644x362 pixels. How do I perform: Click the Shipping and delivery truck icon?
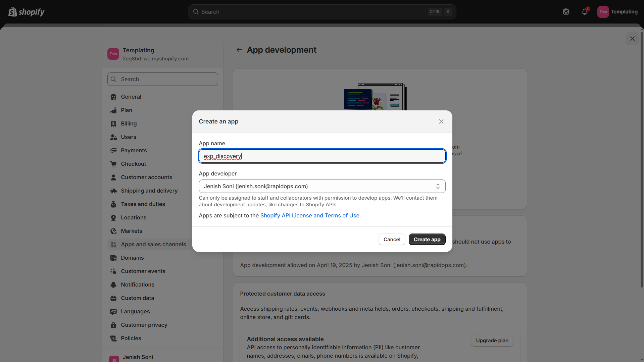click(113, 191)
